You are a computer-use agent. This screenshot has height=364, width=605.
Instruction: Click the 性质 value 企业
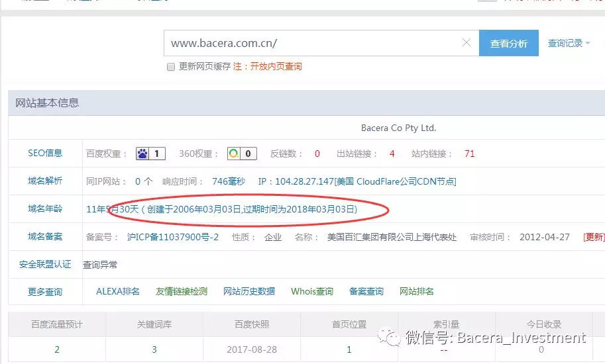click(x=273, y=237)
